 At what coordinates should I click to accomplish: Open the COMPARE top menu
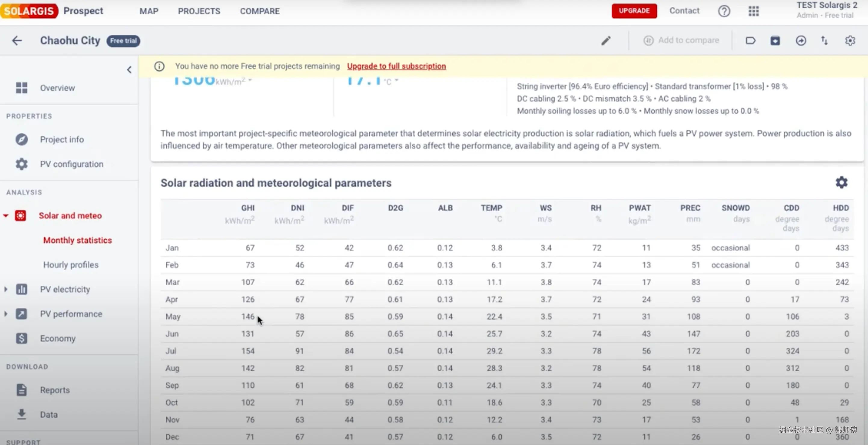[x=259, y=11]
